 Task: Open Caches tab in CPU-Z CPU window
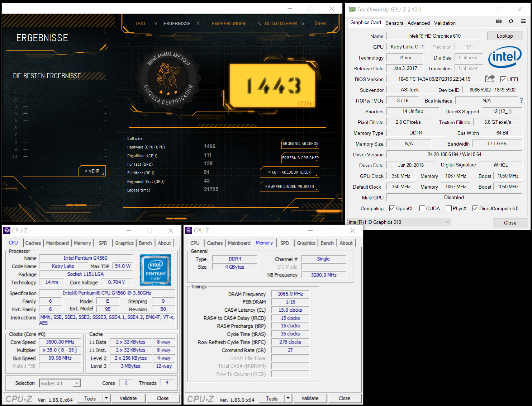pyautogui.click(x=33, y=243)
